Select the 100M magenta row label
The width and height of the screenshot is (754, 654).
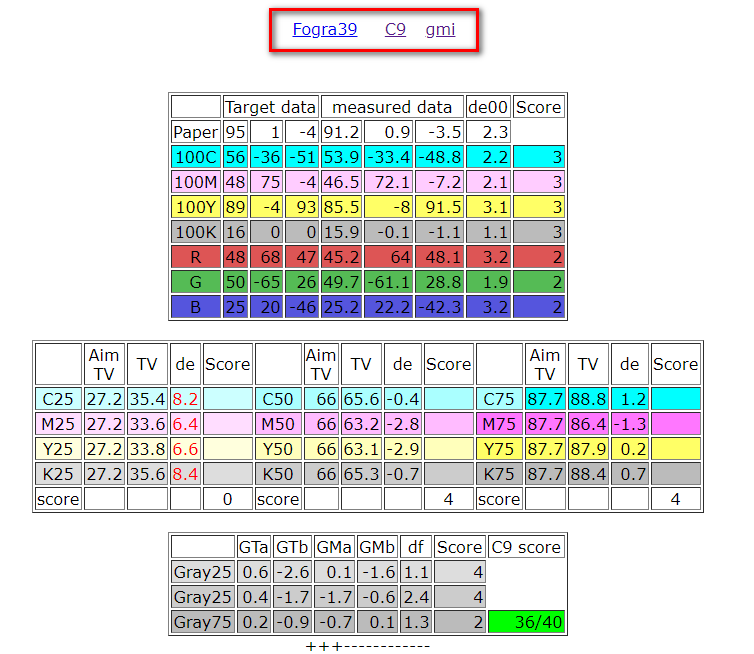point(196,182)
